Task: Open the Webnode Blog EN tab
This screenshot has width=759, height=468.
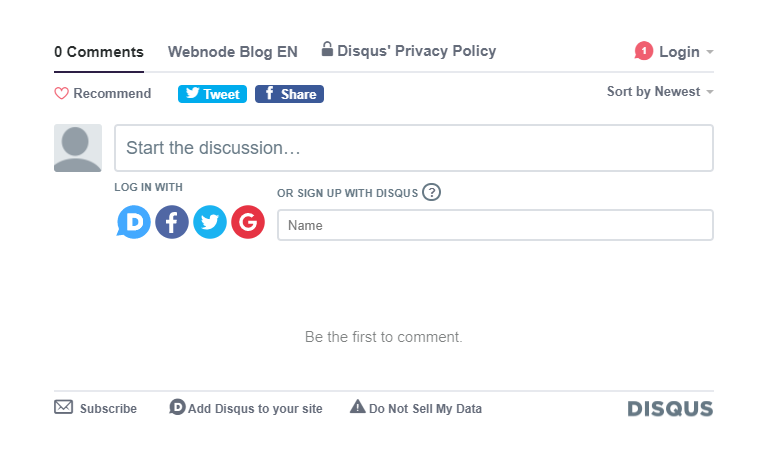Action: pos(233,52)
